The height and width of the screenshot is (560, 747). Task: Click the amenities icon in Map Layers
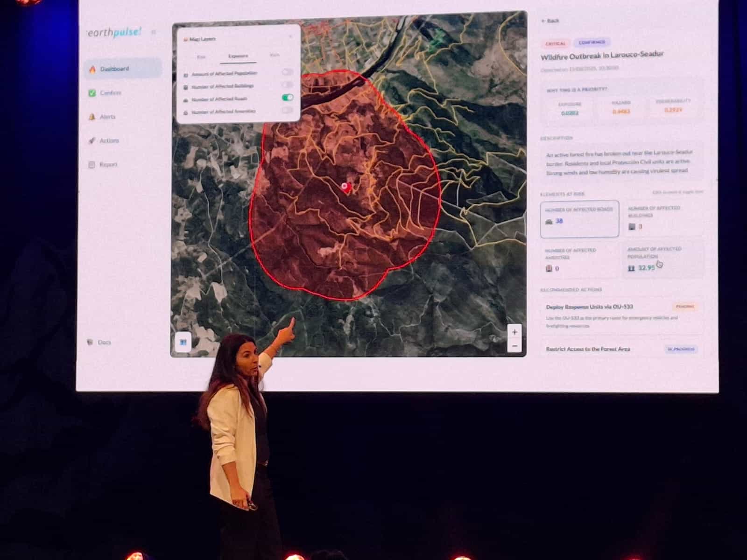tap(186, 112)
